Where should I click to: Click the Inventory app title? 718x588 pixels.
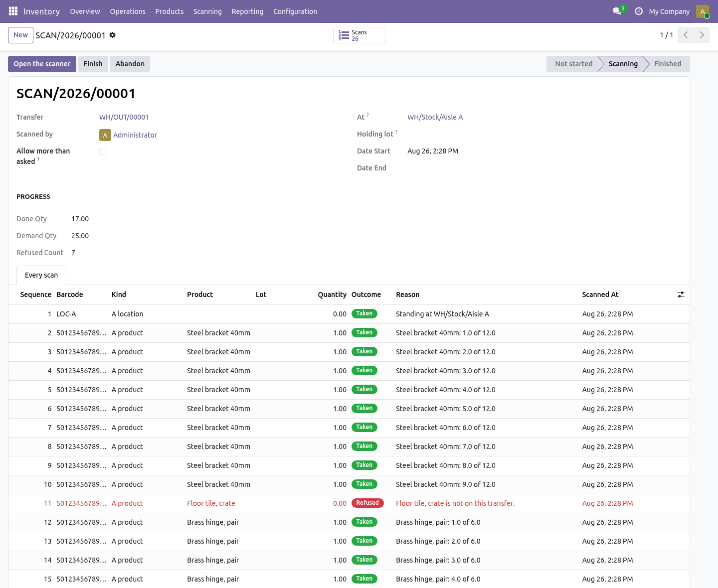tap(41, 11)
